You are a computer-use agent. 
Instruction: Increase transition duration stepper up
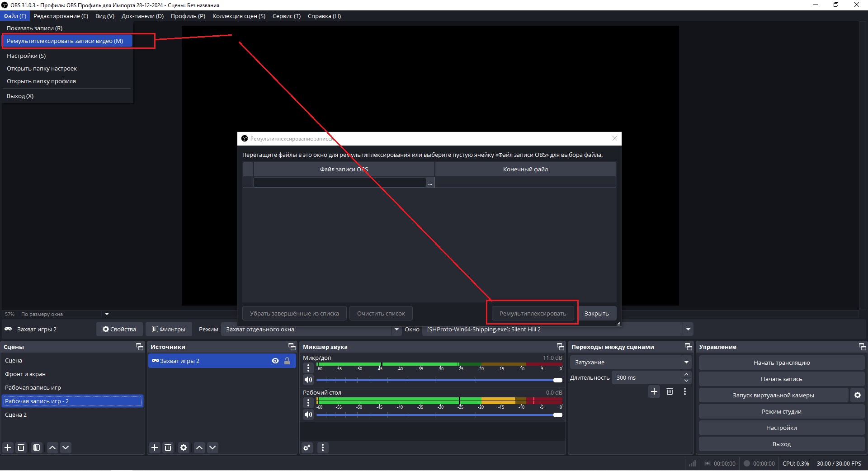[686, 374]
